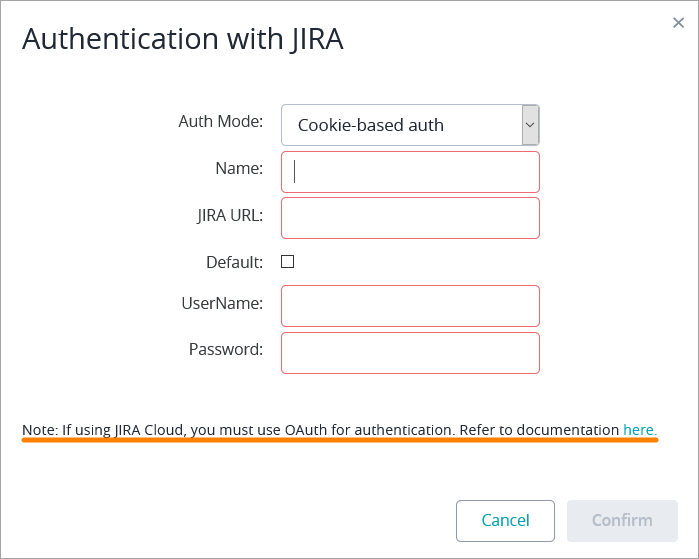Click the 'Auth Mode:' label
The width and height of the screenshot is (699, 559).
(220, 122)
